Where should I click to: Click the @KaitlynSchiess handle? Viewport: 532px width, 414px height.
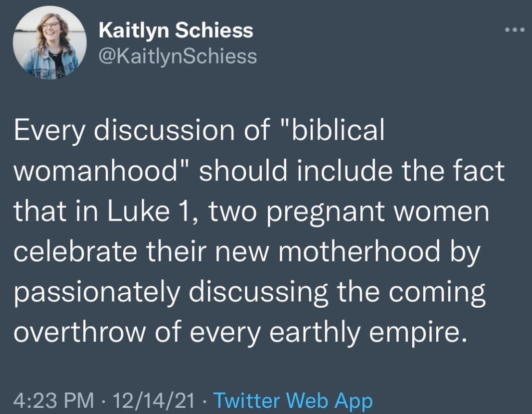click(x=177, y=57)
